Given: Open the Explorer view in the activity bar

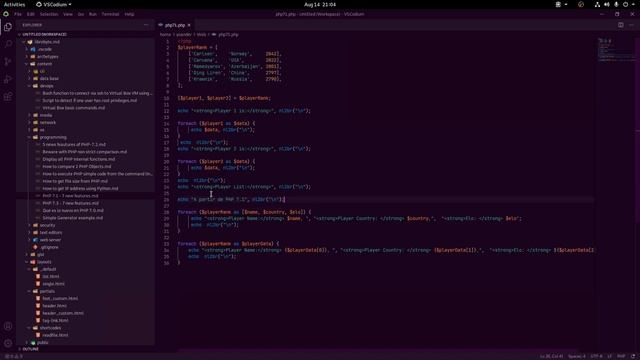Looking at the screenshot, I should pyautogui.click(x=8, y=27).
